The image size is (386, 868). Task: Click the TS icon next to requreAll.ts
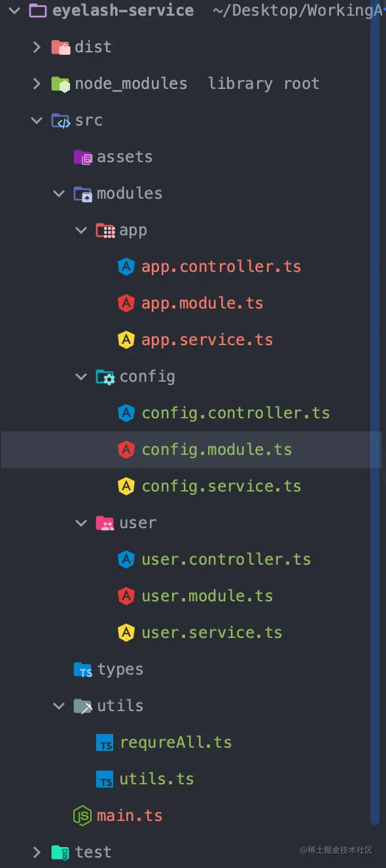[105, 743]
